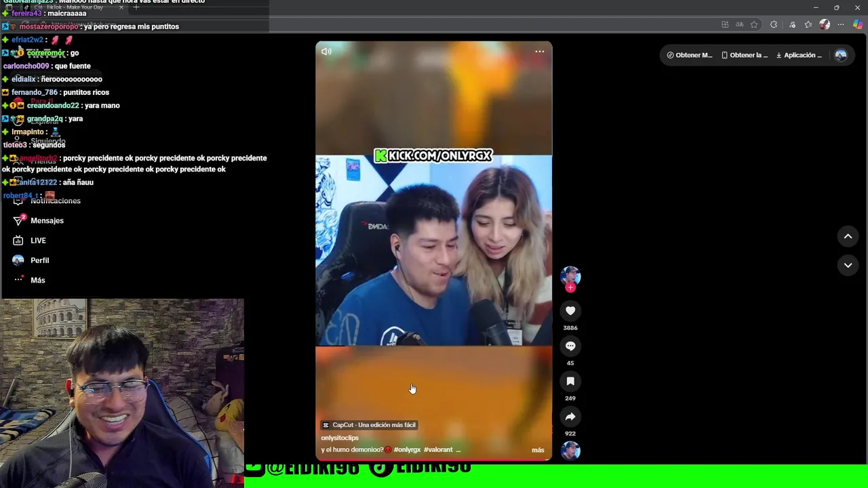The image size is (868, 488).
Task: Go to the next video with down chevron
Action: click(848, 265)
